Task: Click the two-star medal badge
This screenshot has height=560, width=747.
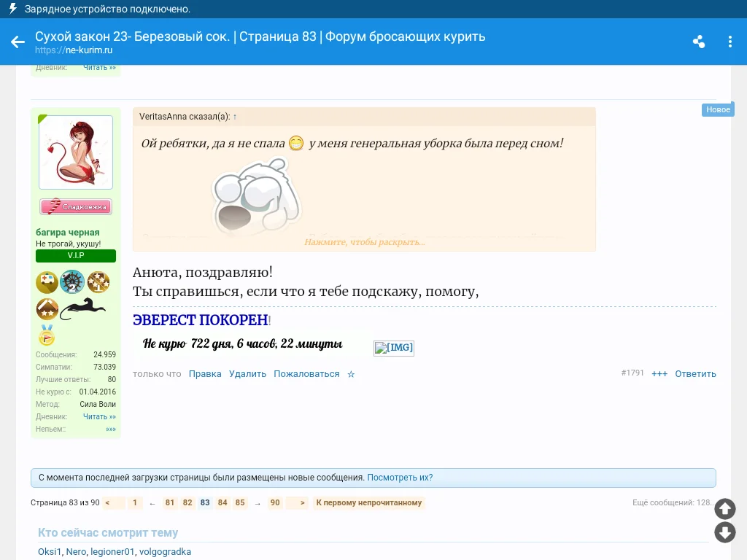Action: 47,309
